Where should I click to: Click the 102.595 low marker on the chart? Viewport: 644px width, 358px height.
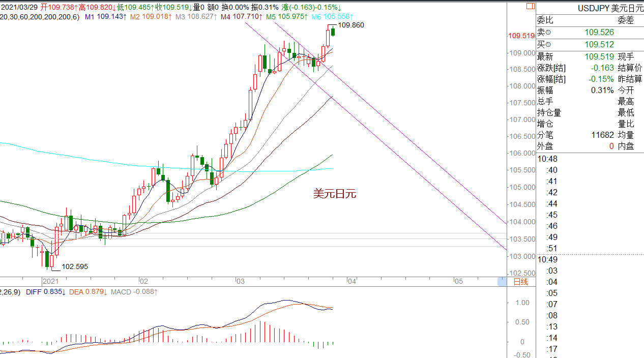[x=75, y=266]
